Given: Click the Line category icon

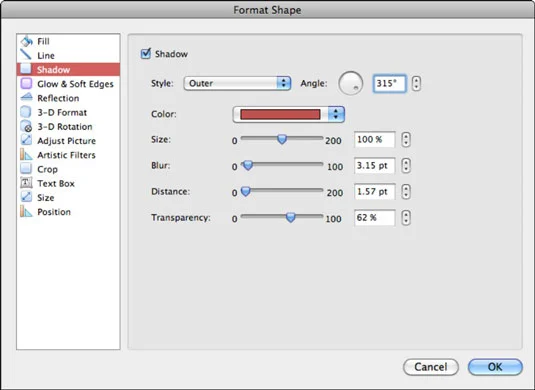Looking at the screenshot, I should 26,55.
